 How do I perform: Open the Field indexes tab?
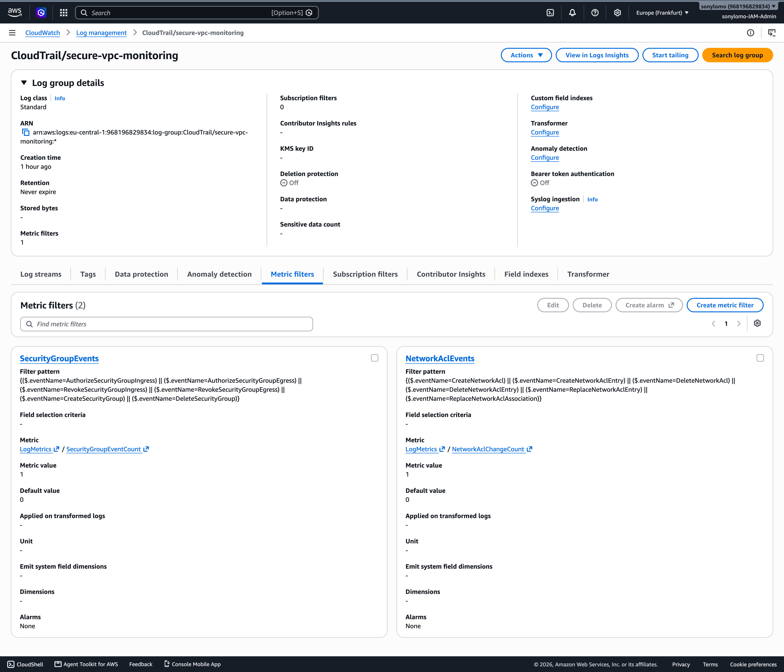526,274
